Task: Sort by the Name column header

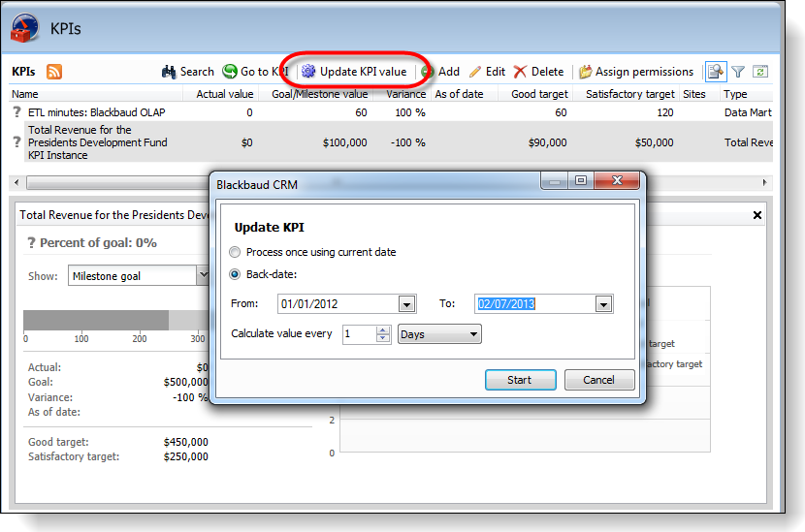Action: [96, 94]
